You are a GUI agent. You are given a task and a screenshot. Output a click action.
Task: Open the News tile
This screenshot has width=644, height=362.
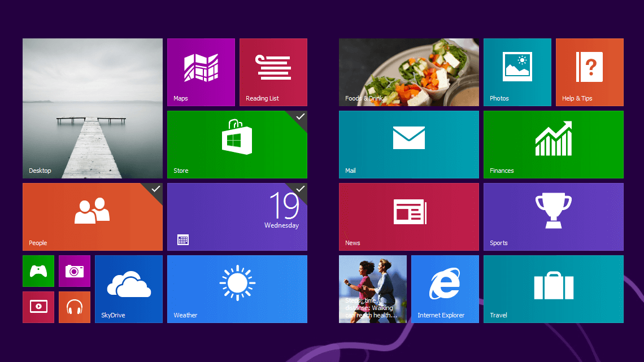pyautogui.click(x=408, y=217)
